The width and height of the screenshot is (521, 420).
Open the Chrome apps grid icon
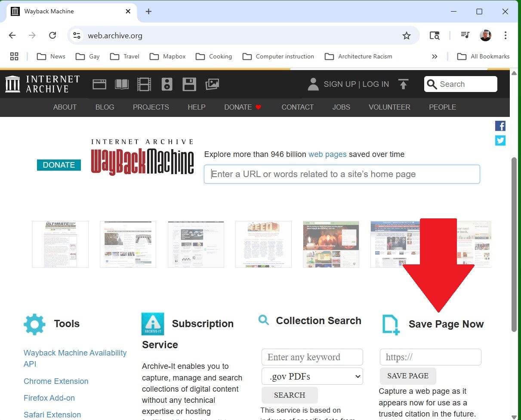click(x=14, y=56)
